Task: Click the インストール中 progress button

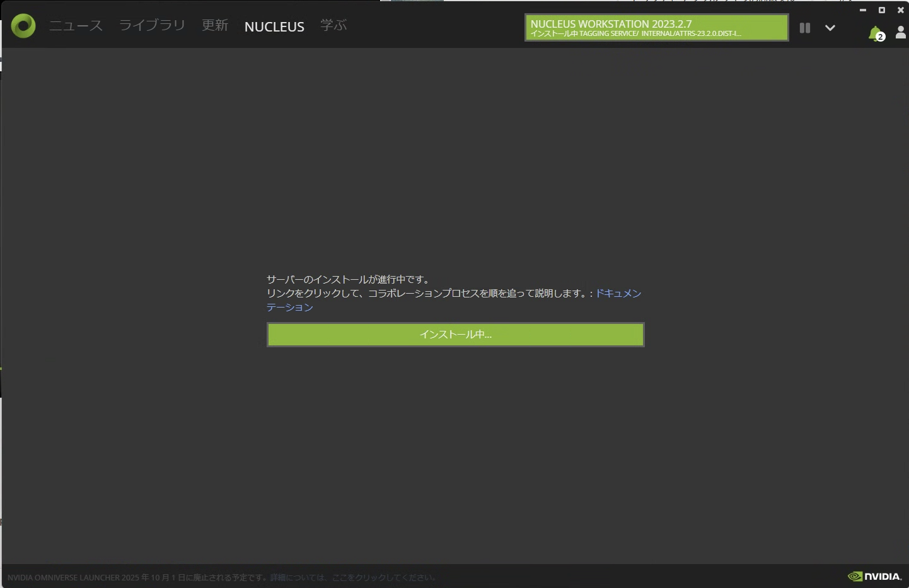Action: 455,334
